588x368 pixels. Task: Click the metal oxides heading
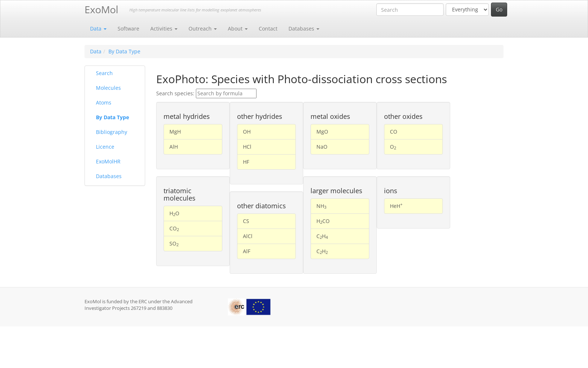coord(330,117)
